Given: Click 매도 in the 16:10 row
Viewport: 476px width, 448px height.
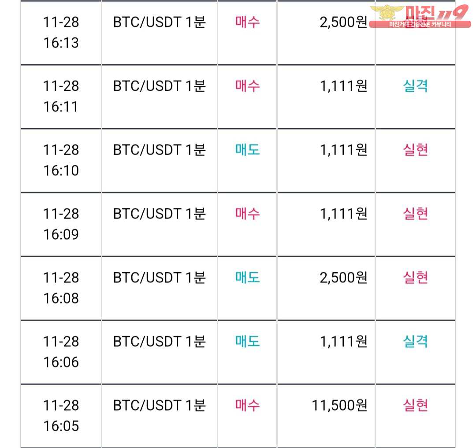Looking at the screenshot, I should coord(247,150).
